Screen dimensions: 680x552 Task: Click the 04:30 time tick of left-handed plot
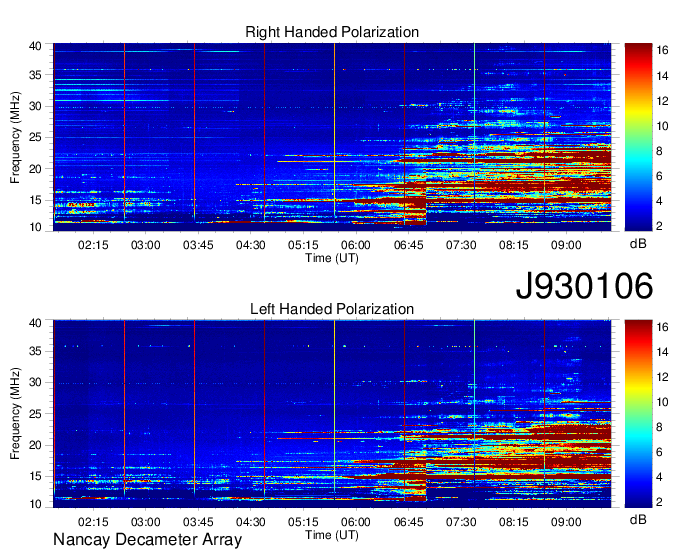pos(251,522)
